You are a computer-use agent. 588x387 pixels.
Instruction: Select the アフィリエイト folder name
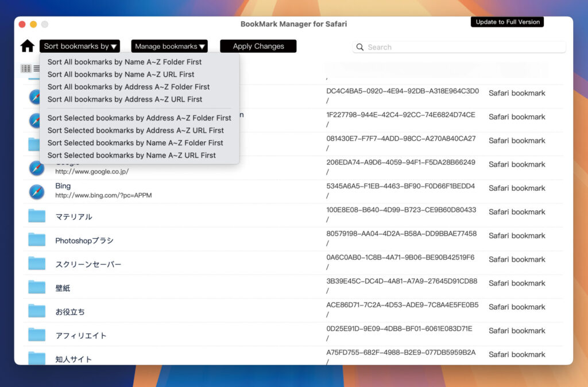point(81,335)
